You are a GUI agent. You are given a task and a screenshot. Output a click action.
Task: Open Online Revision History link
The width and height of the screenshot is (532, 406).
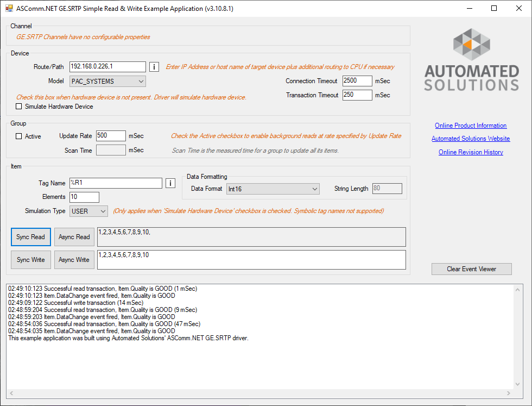point(471,152)
